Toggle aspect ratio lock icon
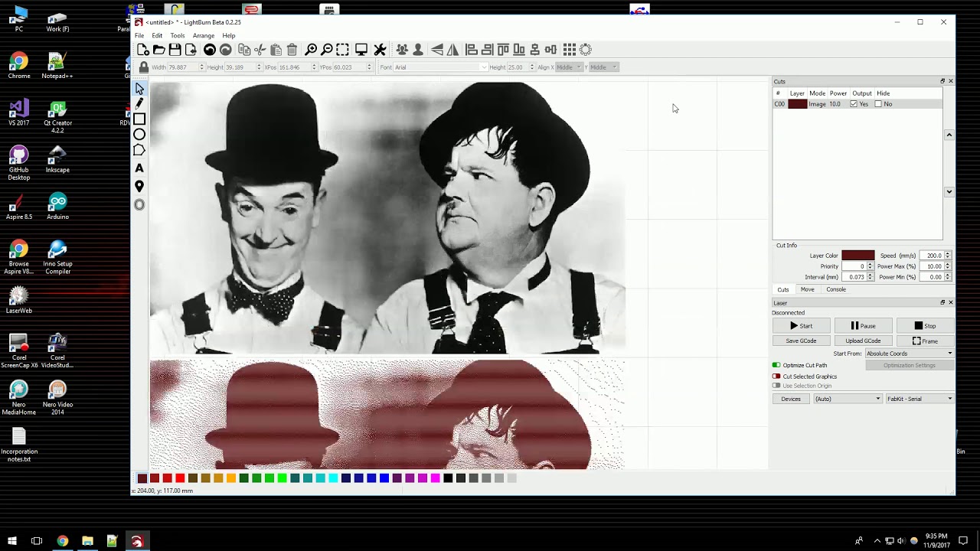The image size is (980, 551). 143,67
